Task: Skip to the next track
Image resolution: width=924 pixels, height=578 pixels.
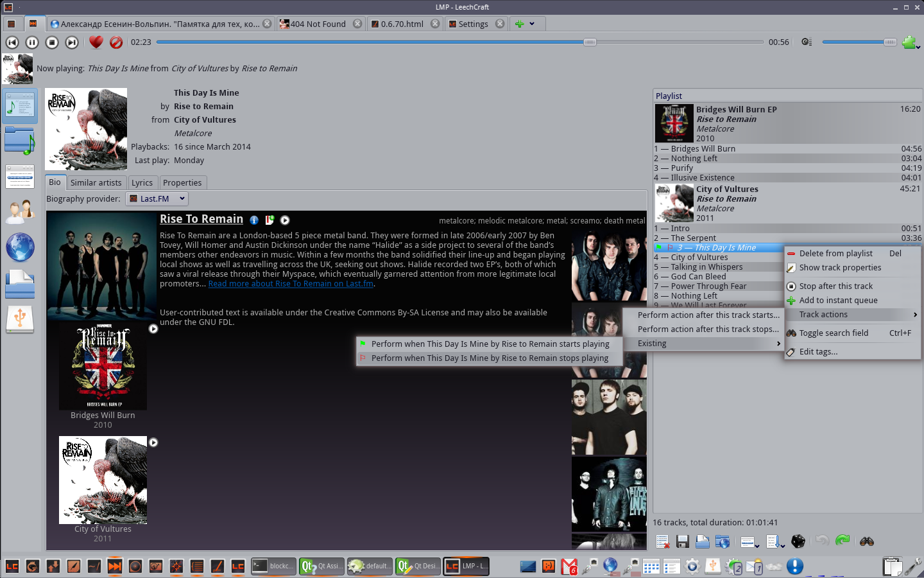Action: (72, 42)
